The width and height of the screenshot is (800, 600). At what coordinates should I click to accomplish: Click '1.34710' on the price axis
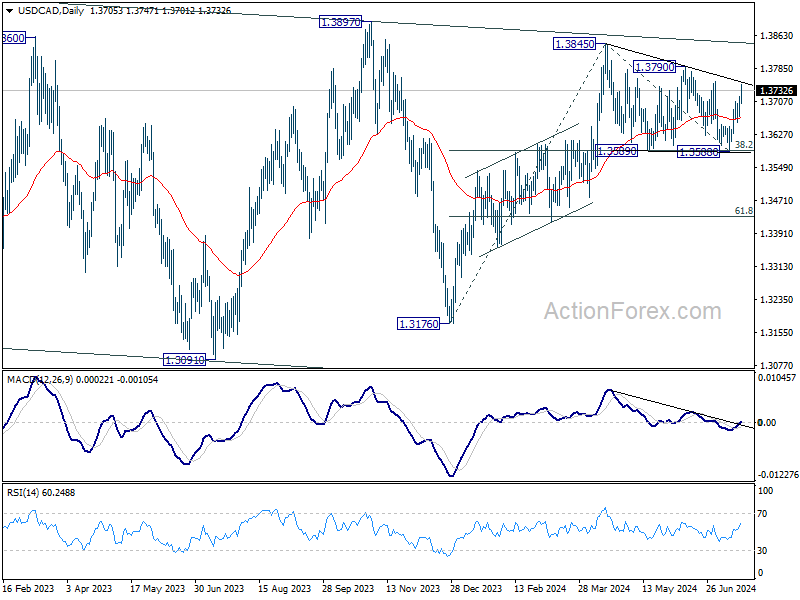point(777,201)
